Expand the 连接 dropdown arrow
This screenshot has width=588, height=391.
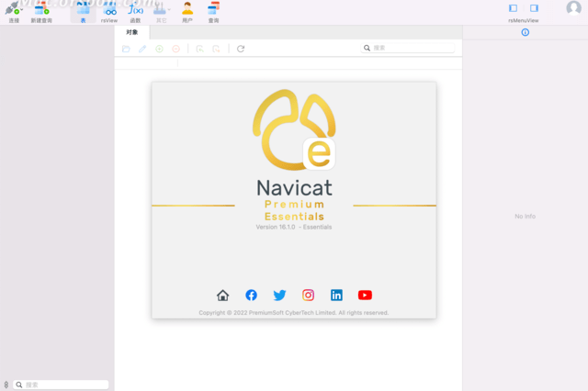point(22,10)
